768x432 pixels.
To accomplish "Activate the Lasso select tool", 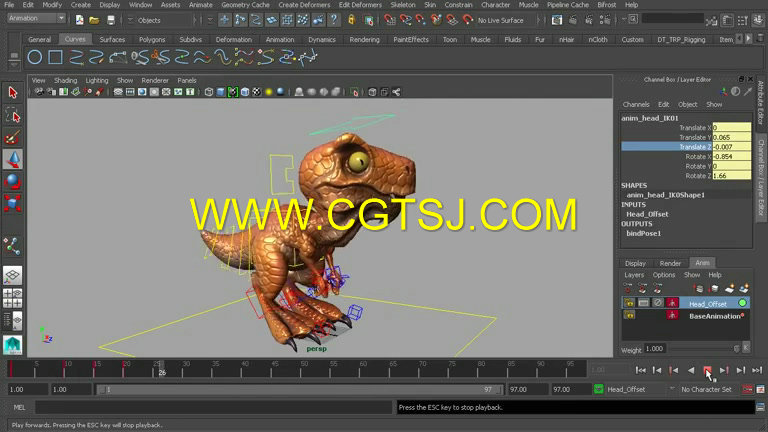I will coord(13,116).
